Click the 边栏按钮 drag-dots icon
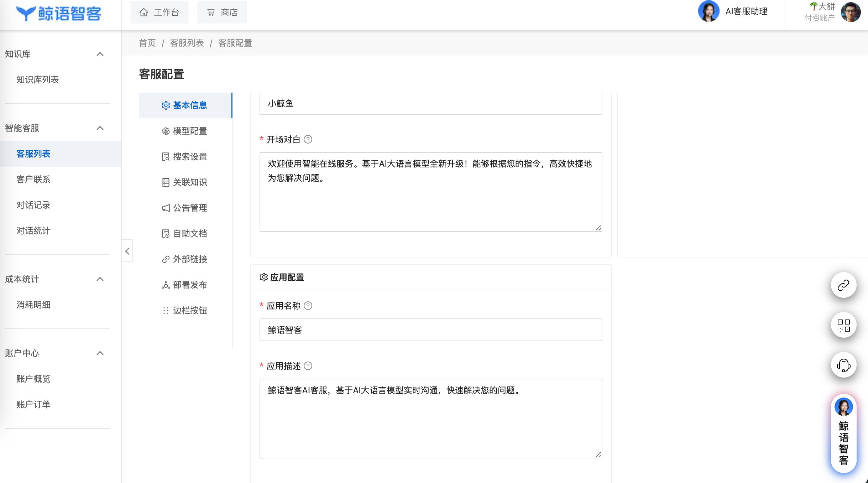The image size is (868, 483). tap(166, 311)
